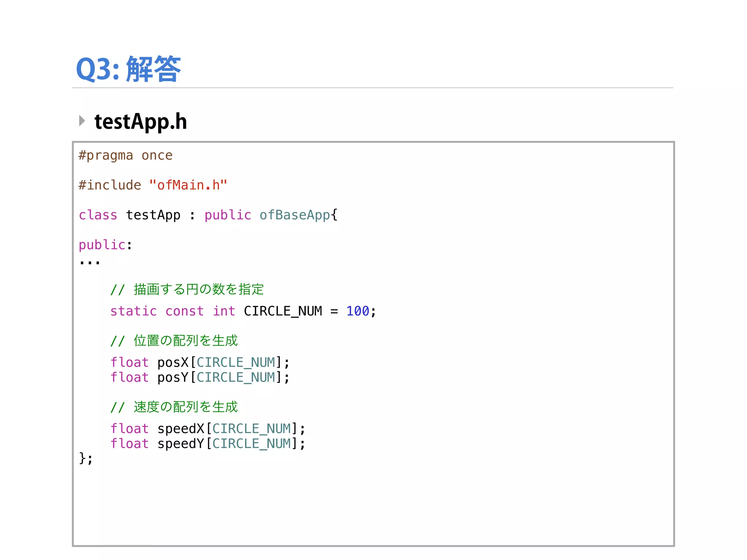747x560 pixels.
Task: Click the comment 位置の配列を生成
Action: pyautogui.click(x=174, y=341)
